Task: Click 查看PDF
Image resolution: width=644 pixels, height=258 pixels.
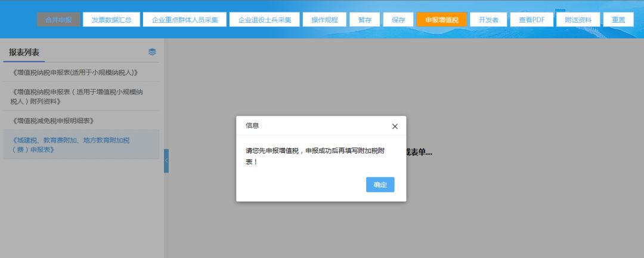Action: point(531,20)
